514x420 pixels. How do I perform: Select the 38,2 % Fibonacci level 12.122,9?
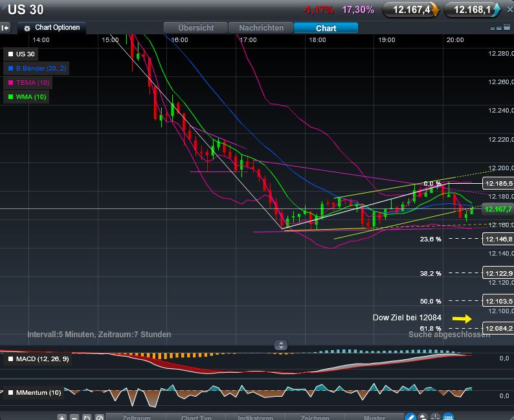pyautogui.click(x=498, y=273)
